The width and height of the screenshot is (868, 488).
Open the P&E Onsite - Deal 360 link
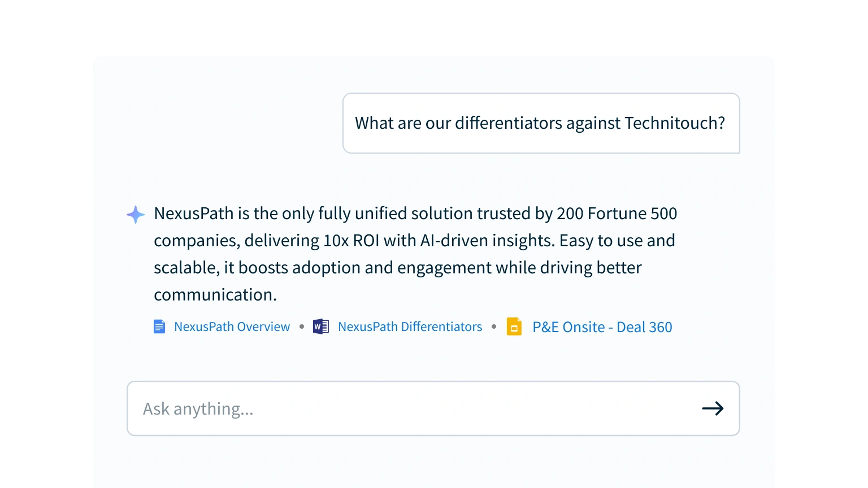[x=602, y=327]
